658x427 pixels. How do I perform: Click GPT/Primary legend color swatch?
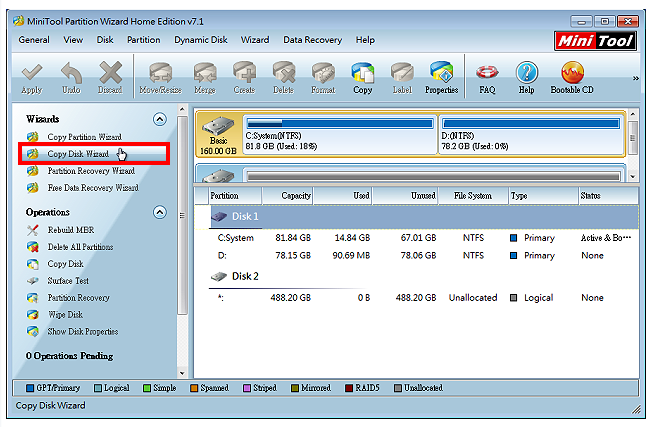point(30,388)
